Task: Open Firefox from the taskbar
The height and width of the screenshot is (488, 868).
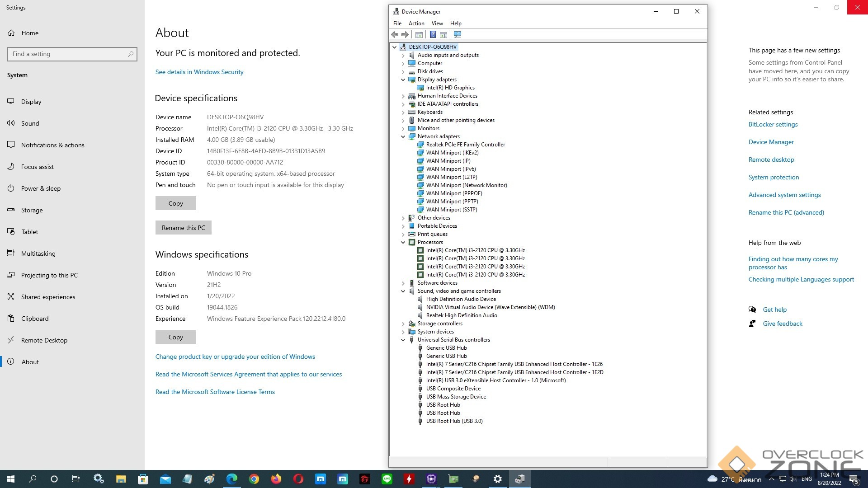Action: point(276,479)
